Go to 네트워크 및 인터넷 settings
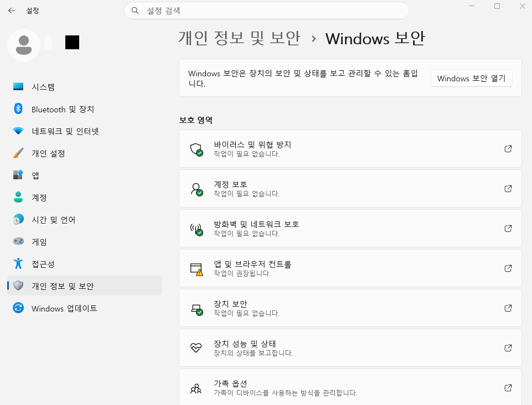 pos(85,131)
